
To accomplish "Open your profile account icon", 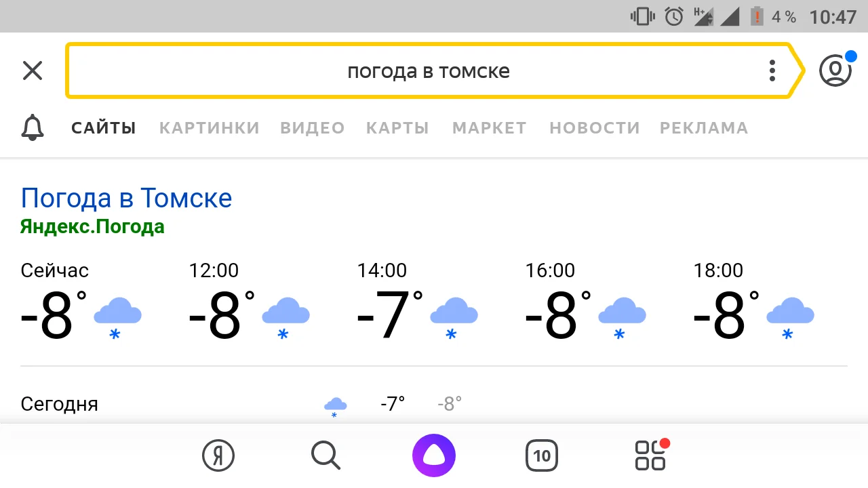I will click(835, 70).
